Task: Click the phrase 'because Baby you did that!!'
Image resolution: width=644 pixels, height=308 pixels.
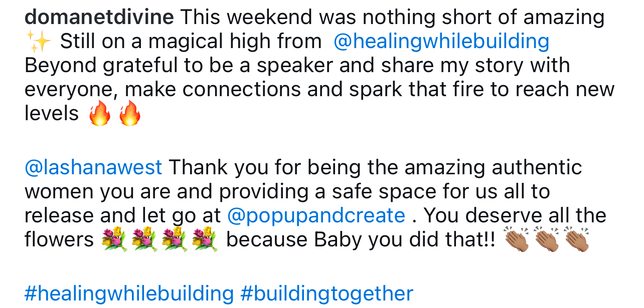Action: click(360, 240)
